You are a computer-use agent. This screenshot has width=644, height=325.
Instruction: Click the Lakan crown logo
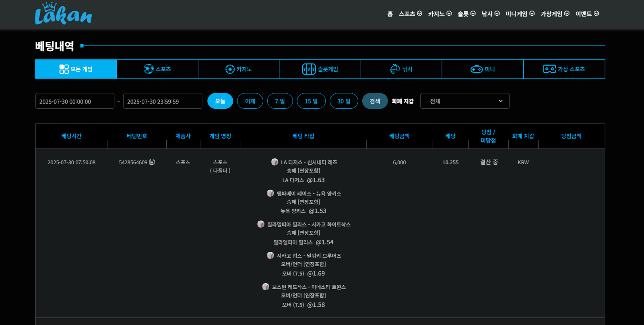click(63, 14)
